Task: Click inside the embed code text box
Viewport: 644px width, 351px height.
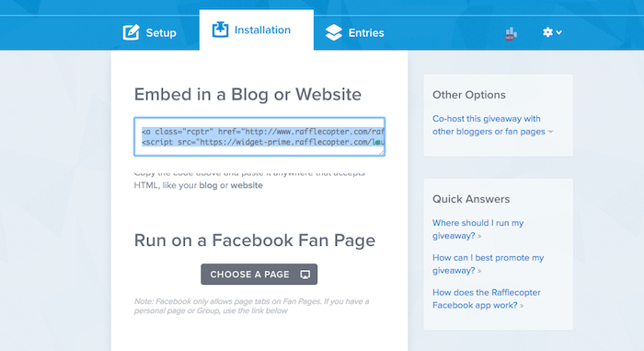Action: pyautogui.click(x=259, y=136)
